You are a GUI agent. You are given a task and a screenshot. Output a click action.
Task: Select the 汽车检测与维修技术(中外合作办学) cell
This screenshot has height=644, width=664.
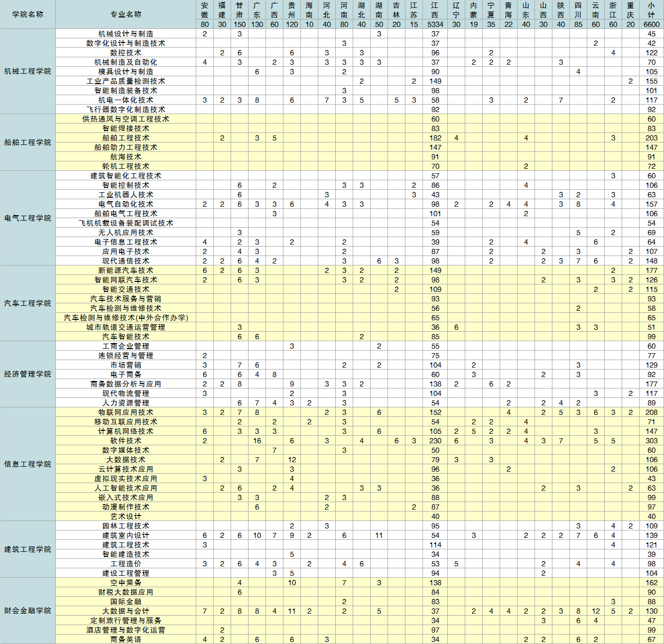pos(126,318)
